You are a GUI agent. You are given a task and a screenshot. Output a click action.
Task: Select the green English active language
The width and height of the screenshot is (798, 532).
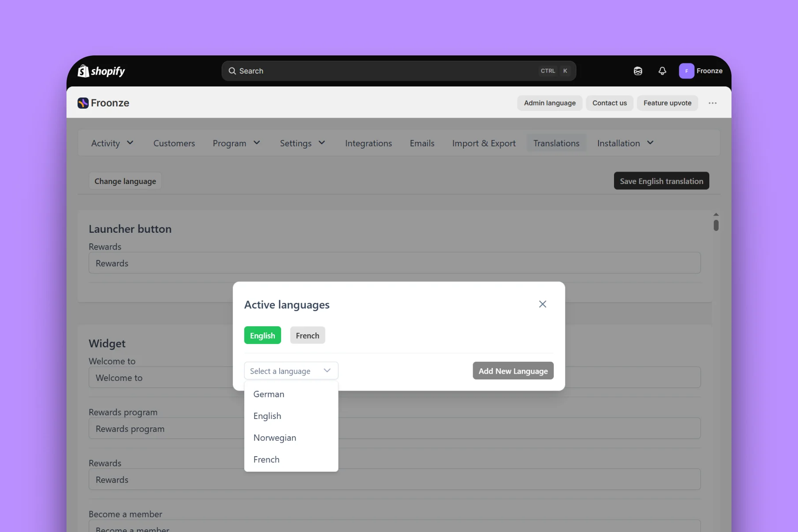(x=262, y=336)
